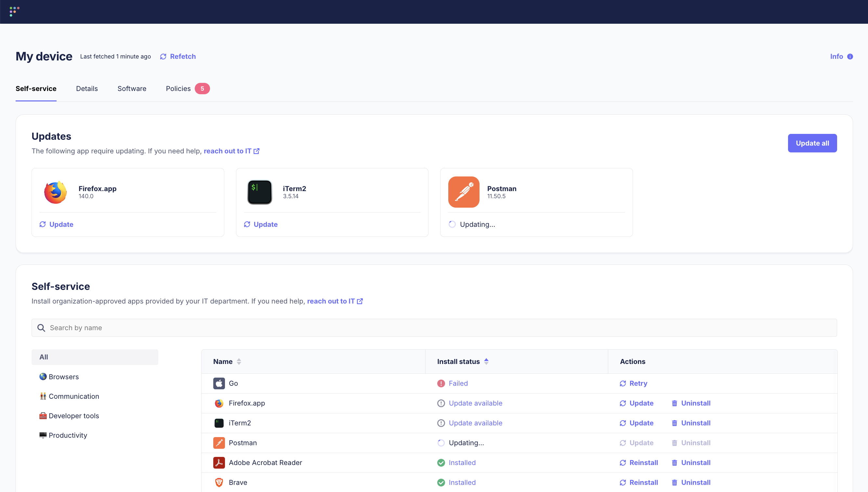This screenshot has width=868, height=492.
Task: Click the Postman card Updating spinner
Action: (x=452, y=224)
